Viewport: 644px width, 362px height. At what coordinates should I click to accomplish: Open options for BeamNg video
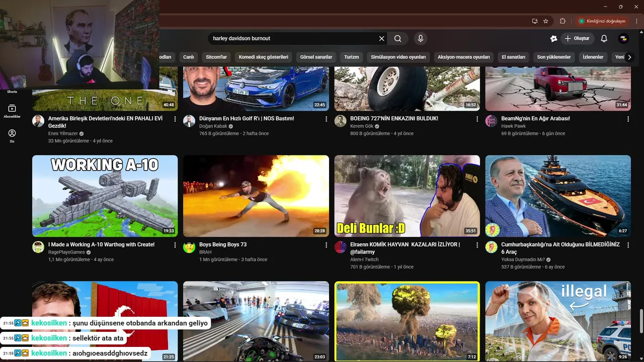(628, 119)
